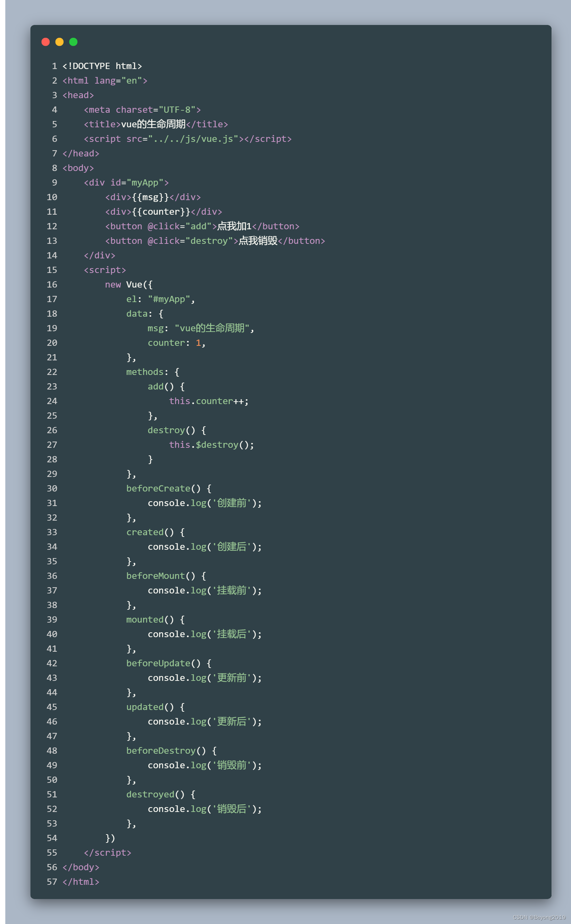
Task: Click the 'counter: 1,' line
Action: click(176, 343)
